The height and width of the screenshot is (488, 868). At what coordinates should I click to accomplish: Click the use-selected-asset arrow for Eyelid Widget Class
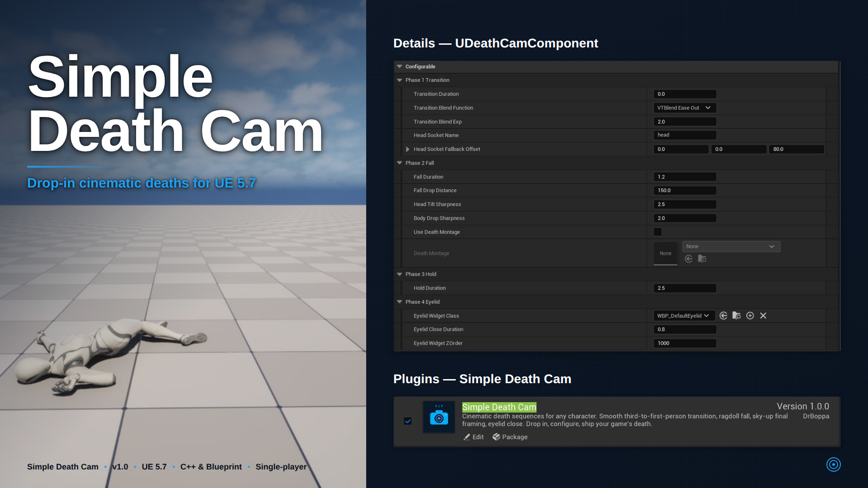(x=723, y=316)
